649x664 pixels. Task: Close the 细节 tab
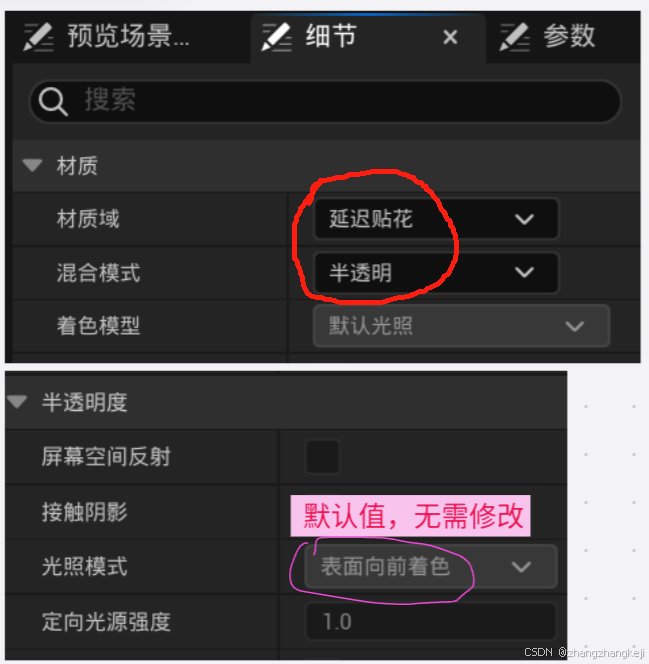tap(450, 37)
